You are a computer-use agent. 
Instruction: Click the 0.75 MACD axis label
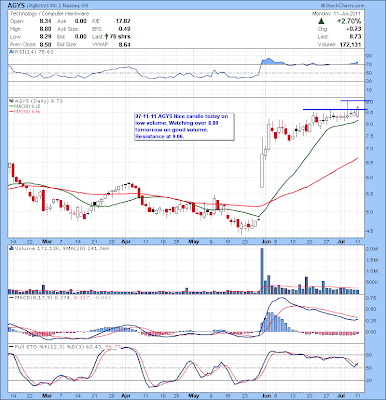[x=371, y=299]
